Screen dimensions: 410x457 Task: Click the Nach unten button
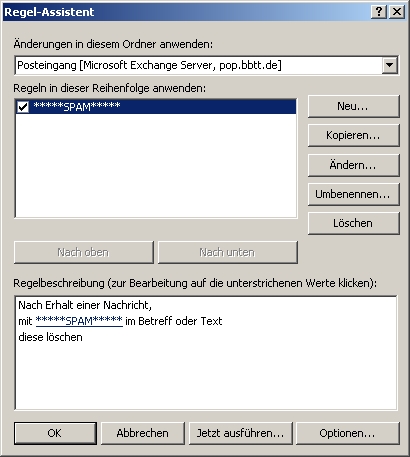point(228,252)
